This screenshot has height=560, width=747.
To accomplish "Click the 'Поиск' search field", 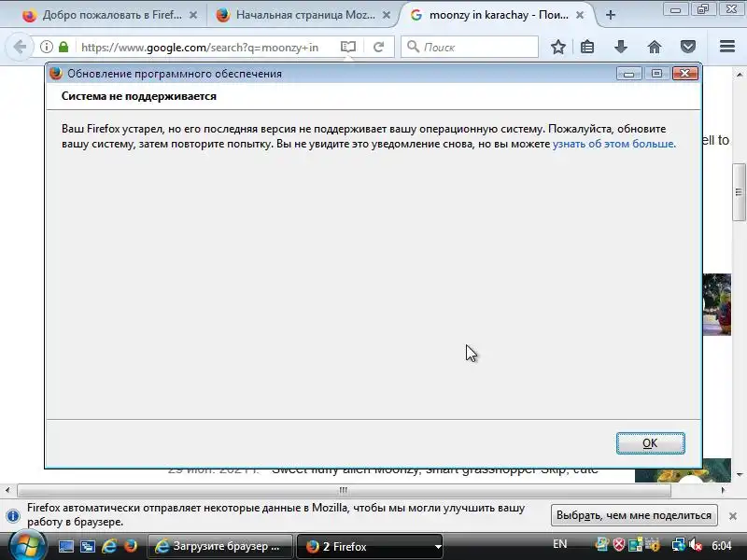I will click(470, 47).
